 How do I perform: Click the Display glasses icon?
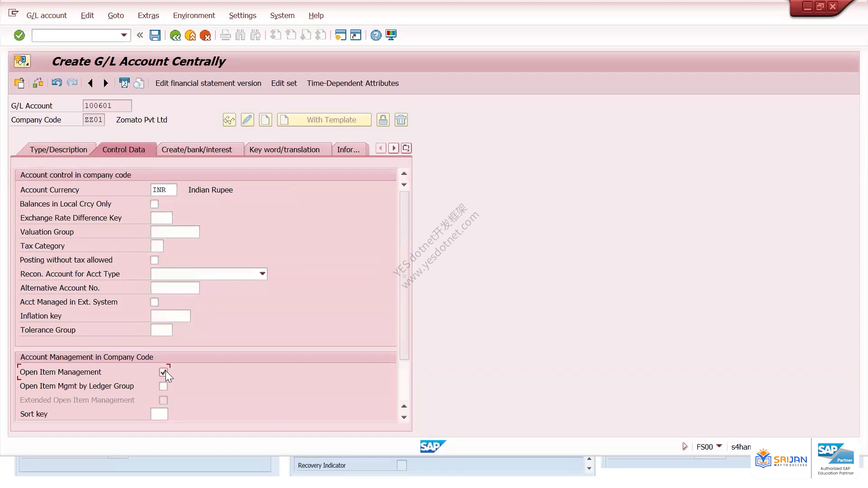229,120
